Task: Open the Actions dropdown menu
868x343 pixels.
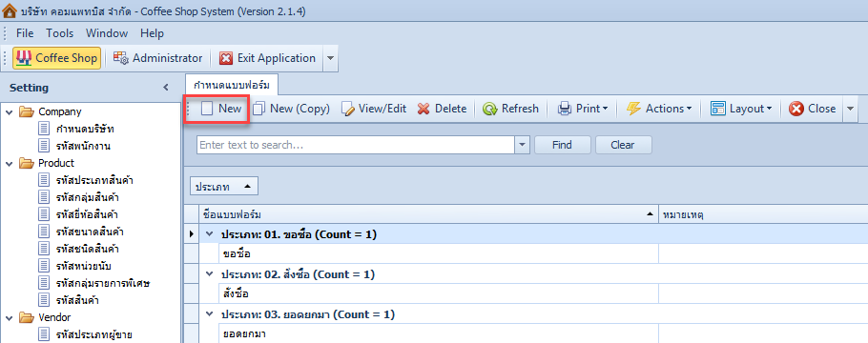Action: [x=659, y=109]
